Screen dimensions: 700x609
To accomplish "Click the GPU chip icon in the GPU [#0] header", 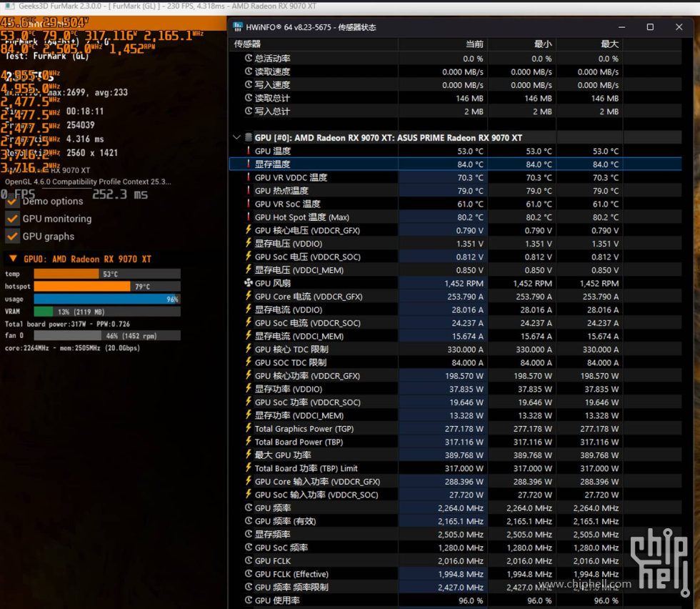I will pyautogui.click(x=249, y=138).
